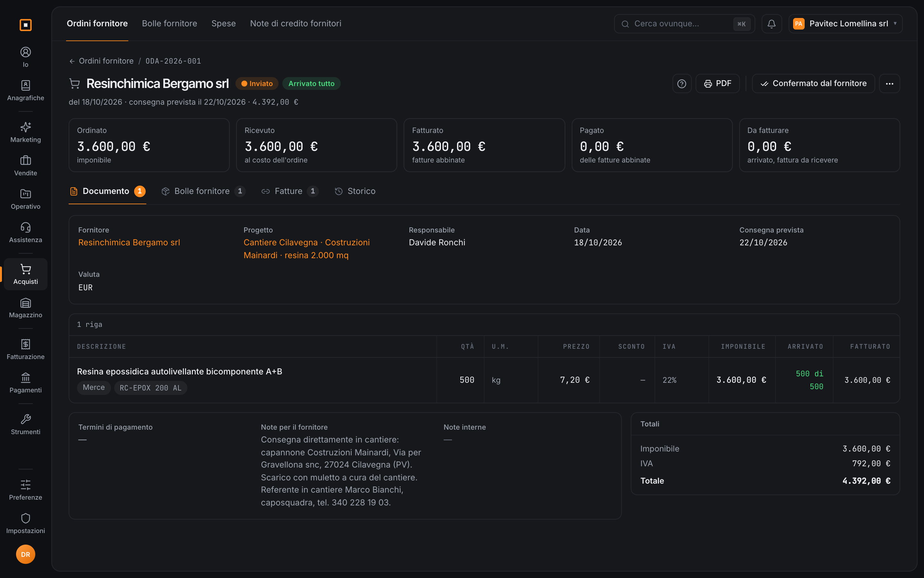The width and height of the screenshot is (924, 578).
Task: Open Fatturazione in the sidebar
Action: (26, 349)
